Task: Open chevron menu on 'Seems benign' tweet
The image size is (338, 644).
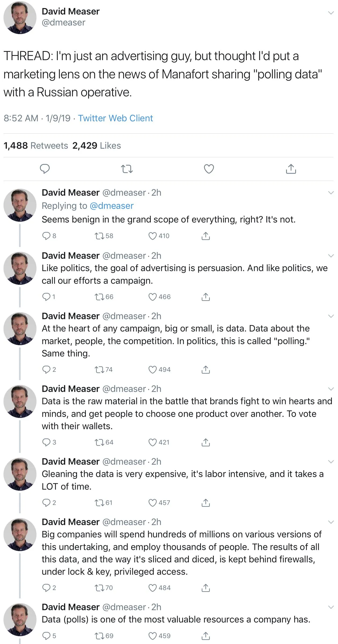Action: click(x=331, y=193)
